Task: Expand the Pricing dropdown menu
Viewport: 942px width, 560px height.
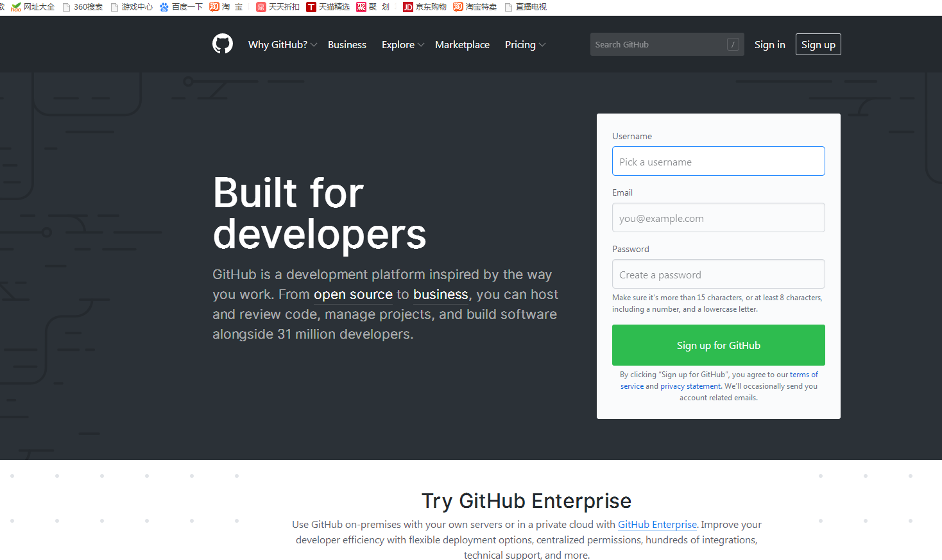Action: point(525,44)
